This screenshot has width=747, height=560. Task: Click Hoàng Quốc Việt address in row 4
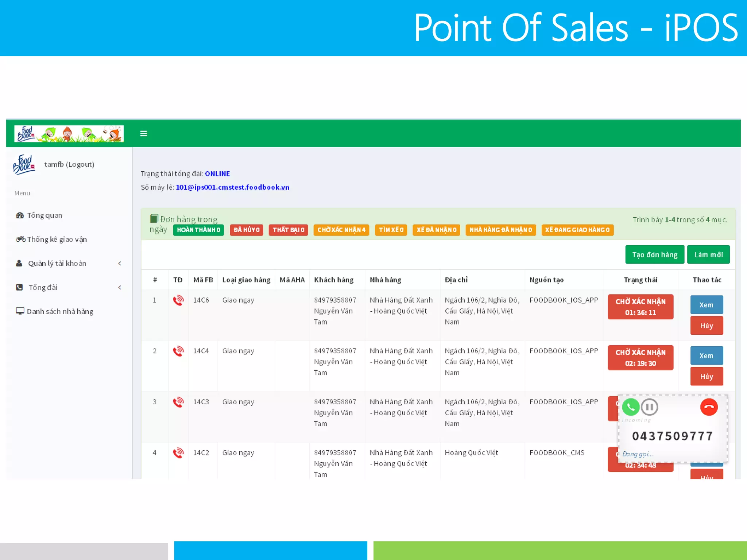[471, 453]
